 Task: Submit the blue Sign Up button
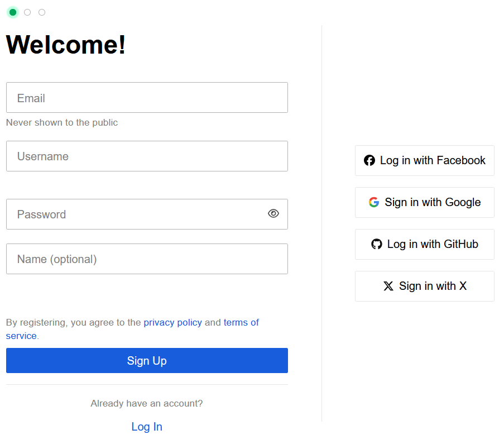point(147,361)
